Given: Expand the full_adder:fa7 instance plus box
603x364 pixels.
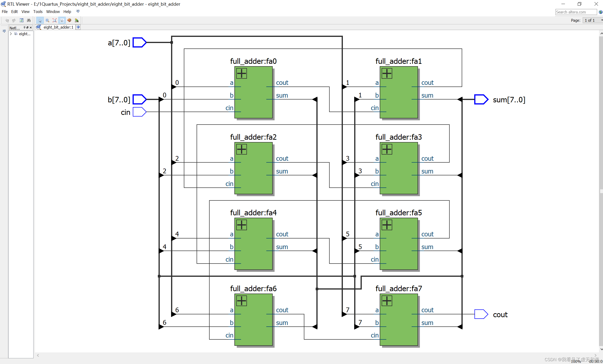Looking at the screenshot, I should point(387,301).
